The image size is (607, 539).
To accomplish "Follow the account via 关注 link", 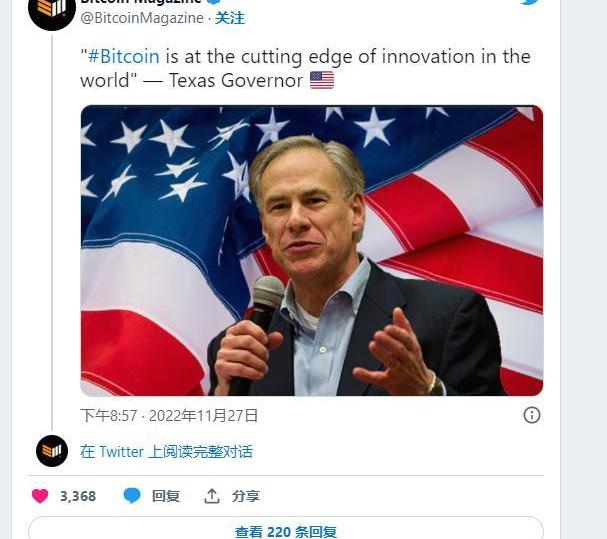I will coord(230,18).
